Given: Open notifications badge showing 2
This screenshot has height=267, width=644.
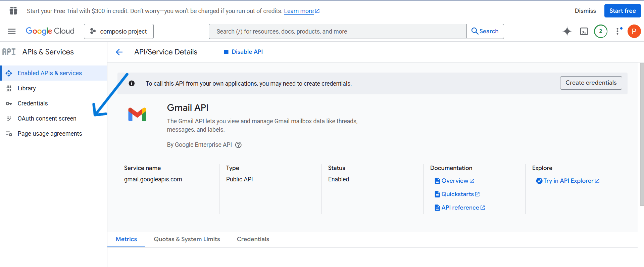Looking at the screenshot, I should [x=601, y=31].
